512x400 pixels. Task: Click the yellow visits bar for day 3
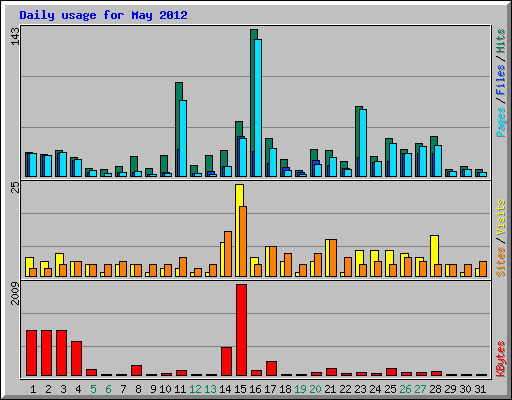click(58, 265)
